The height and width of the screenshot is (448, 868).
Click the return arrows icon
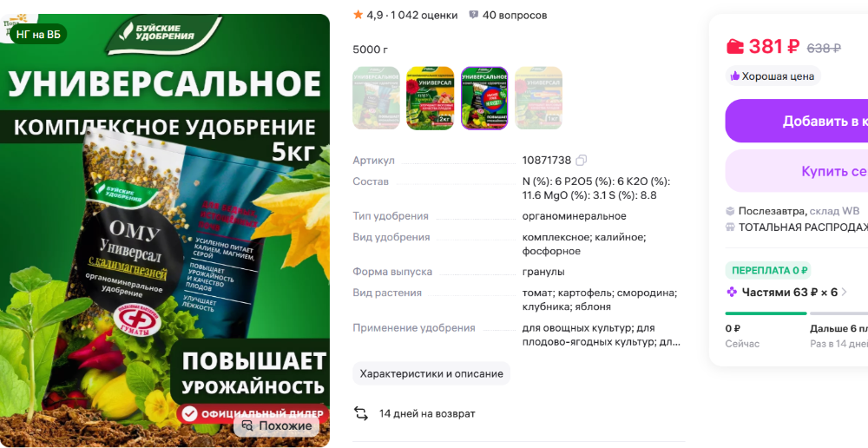[361, 413]
